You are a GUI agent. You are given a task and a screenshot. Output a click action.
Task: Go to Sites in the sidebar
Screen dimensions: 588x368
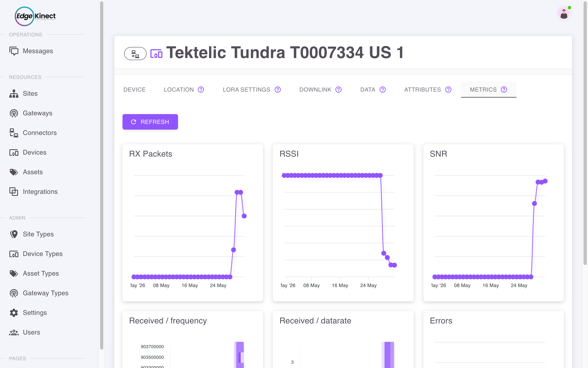coord(30,93)
